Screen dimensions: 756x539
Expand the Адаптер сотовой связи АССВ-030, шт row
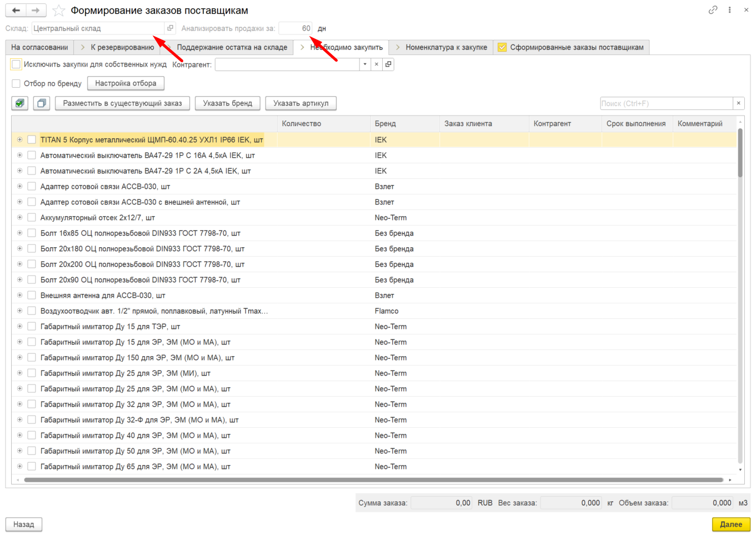pos(19,187)
